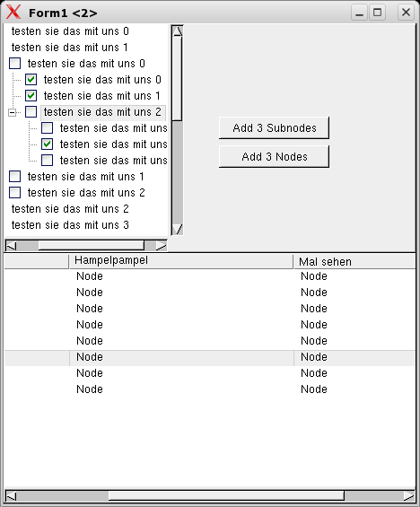This screenshot has width=420, height=507.
Task: Open the red X window menu icon
Action: tap(13, 13)
